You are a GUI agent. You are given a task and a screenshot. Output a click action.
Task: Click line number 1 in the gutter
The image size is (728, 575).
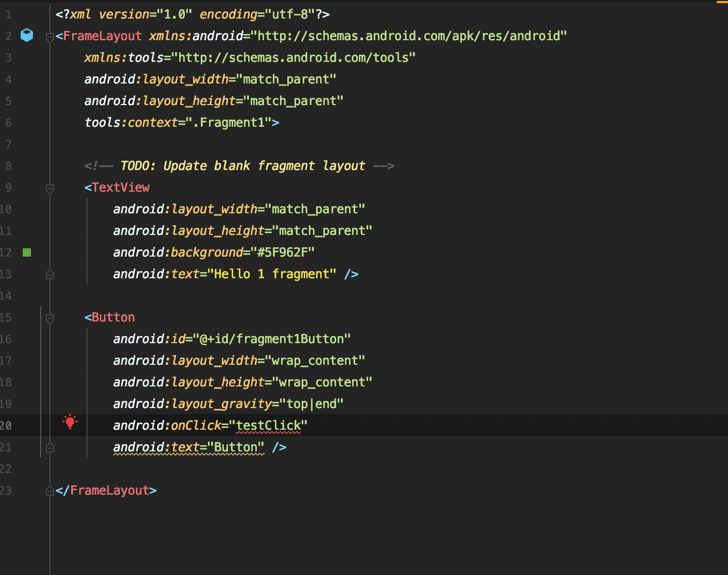8,14
